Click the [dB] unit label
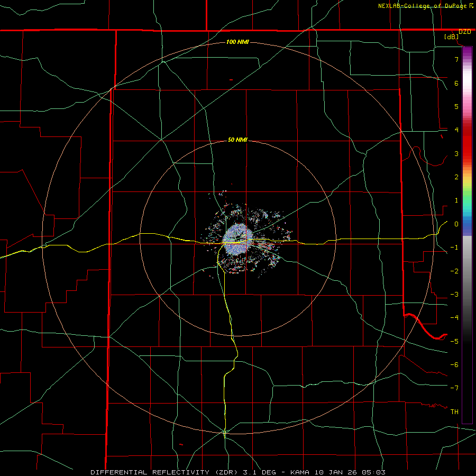Screen dimensions: 476x476 tap(452, 37)
